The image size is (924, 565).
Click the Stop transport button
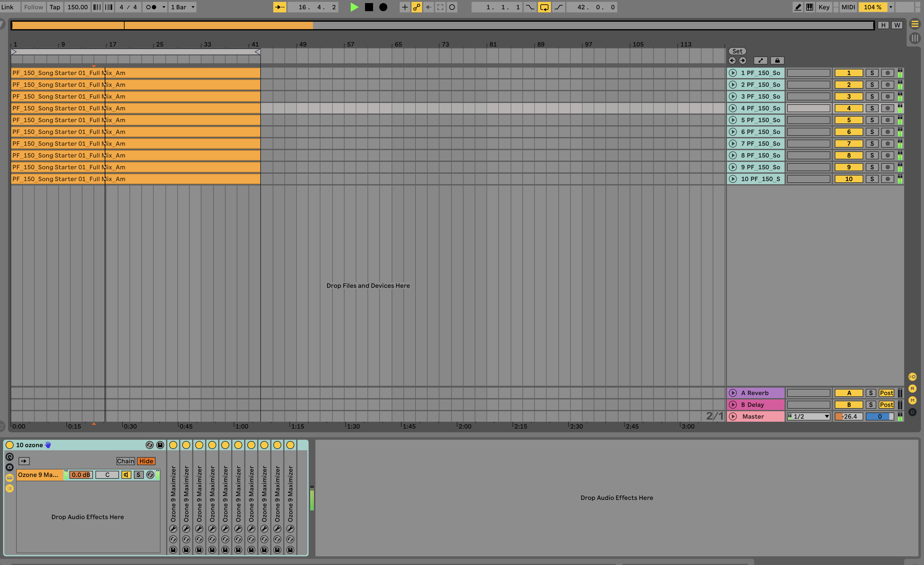[369, 7]
